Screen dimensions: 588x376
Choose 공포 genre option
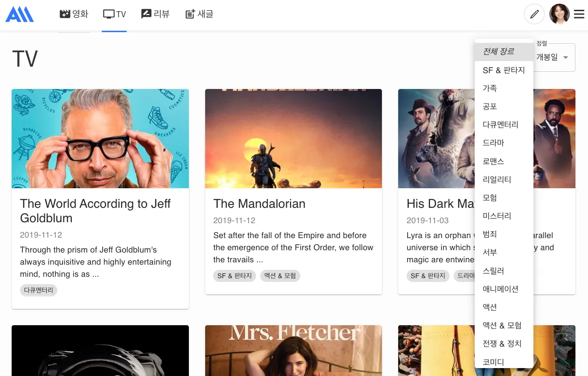coord(504,107)
